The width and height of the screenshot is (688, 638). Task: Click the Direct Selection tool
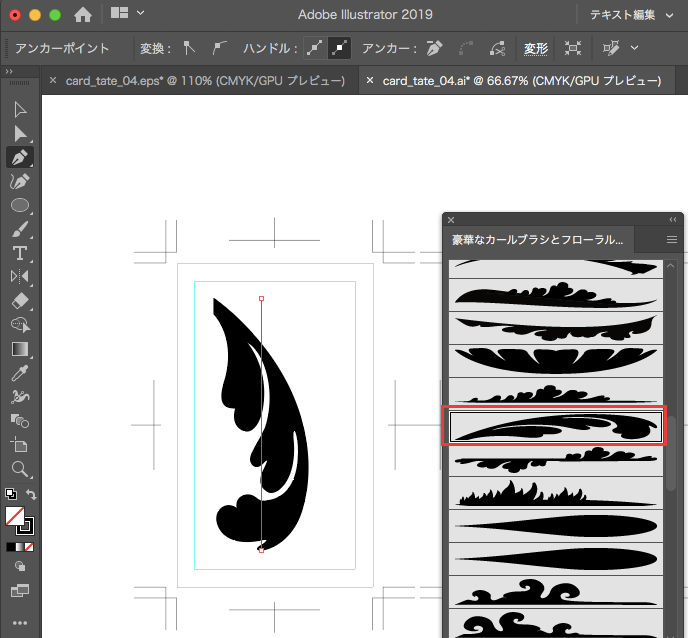(x=19, y=132)
